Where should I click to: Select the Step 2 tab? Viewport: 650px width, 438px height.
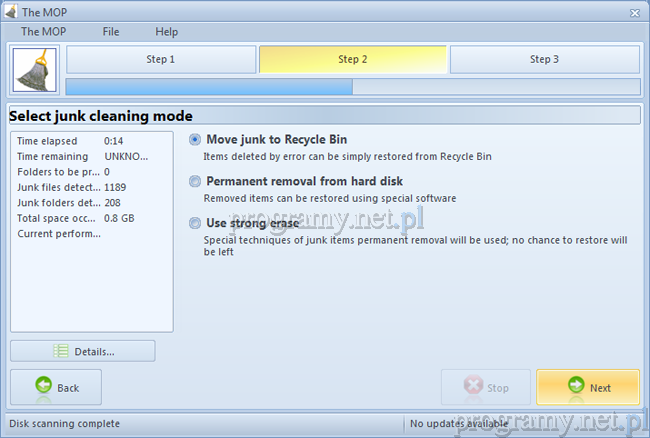coord(353,60)
